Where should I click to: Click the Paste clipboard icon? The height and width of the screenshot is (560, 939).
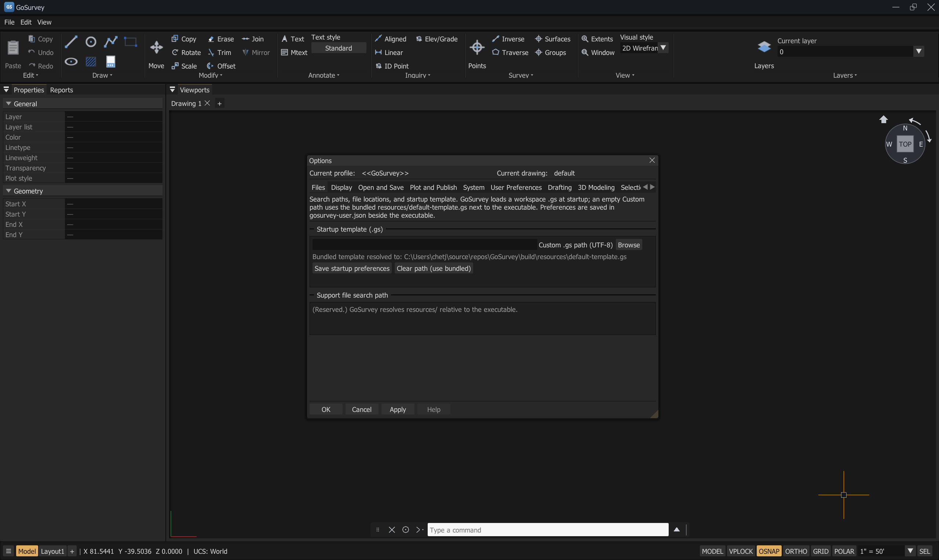click(x=13, y=47)
